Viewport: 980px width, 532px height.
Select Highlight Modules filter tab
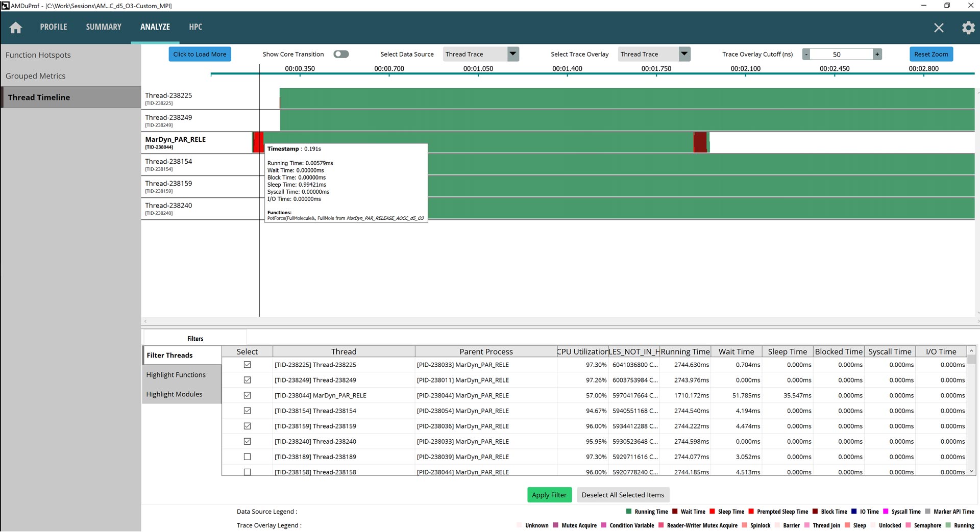pos(182,394)
